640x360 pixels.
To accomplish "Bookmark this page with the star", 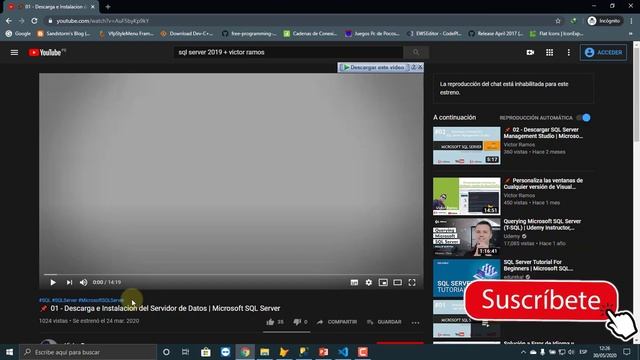I will click(x=558, y=21).
